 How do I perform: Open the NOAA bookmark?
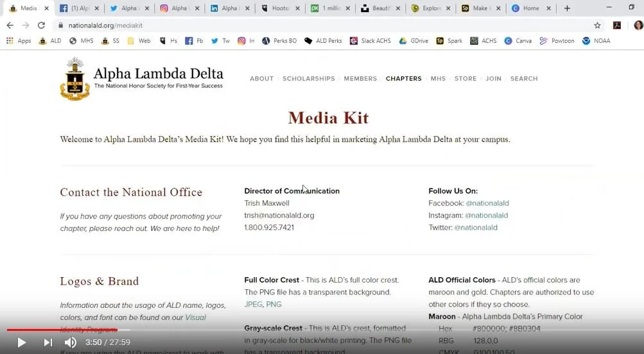(596, 40)
